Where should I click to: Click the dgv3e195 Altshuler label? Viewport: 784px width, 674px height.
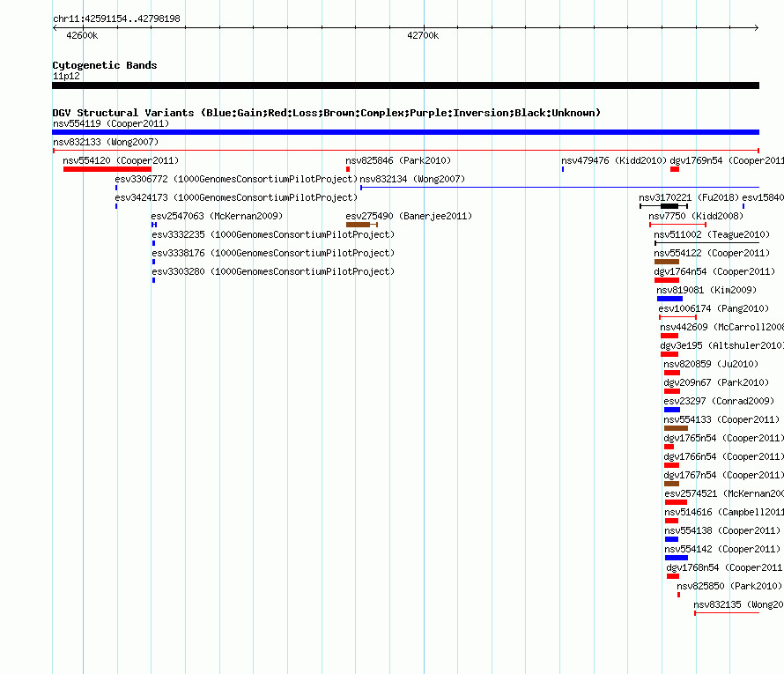point(722,345)
